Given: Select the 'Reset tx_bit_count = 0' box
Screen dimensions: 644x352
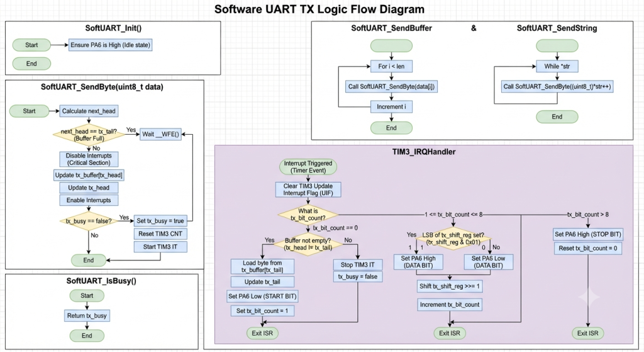Looking at the screenshot, I should click(588, 248).
